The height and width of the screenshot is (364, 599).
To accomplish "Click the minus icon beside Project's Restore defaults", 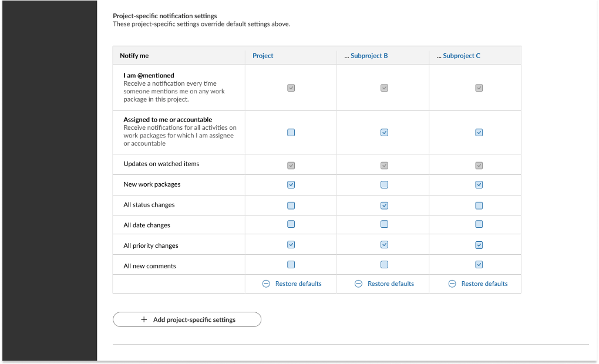I will (x=267, y=284).
